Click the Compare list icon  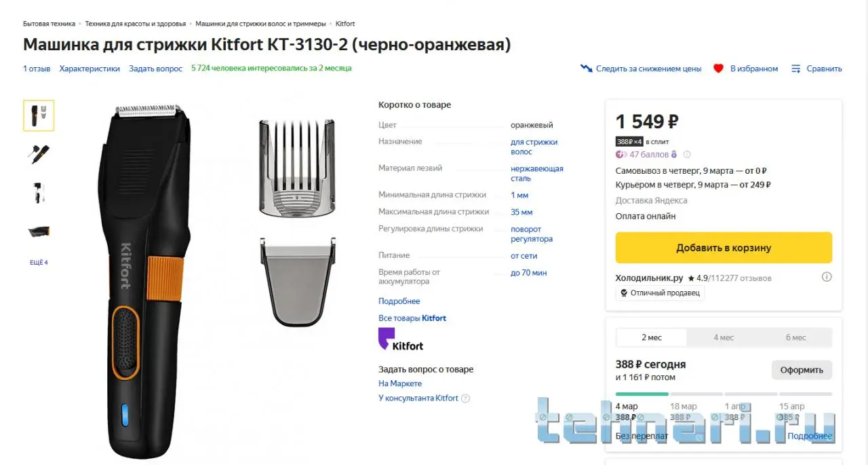tap(796, 69)
